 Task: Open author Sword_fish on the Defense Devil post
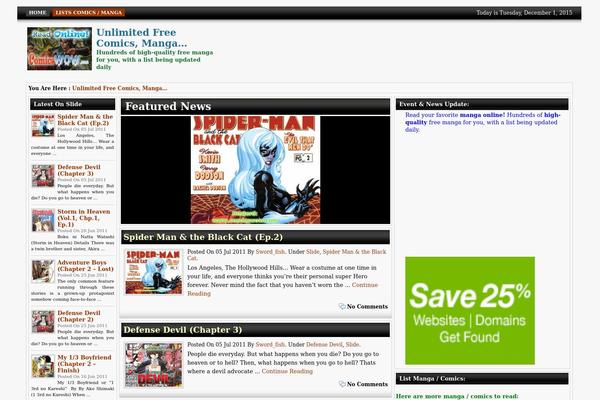[x=270, y=344]
